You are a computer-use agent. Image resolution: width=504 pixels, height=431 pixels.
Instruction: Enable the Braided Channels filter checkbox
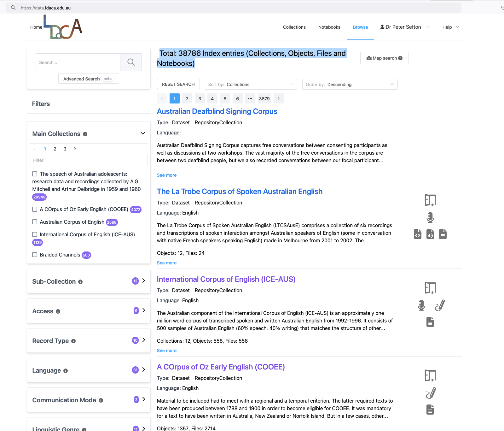pos(35,255)
